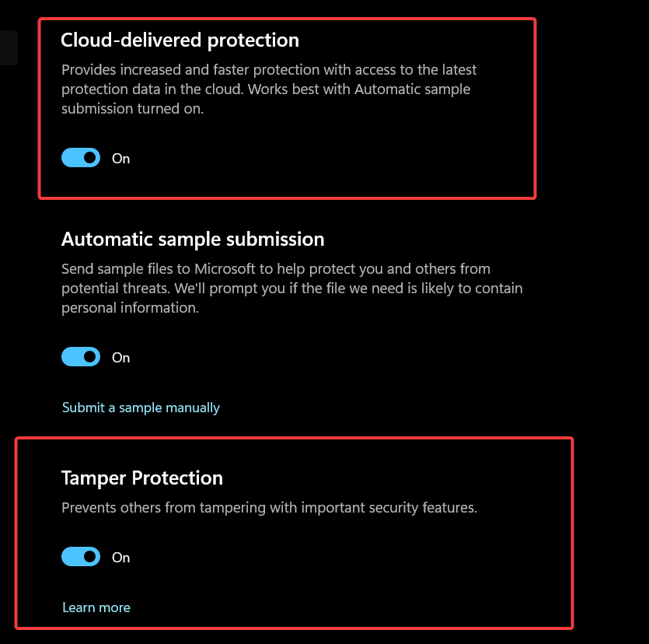Click the Automatic sample submission heading

(x=192, y=239)
